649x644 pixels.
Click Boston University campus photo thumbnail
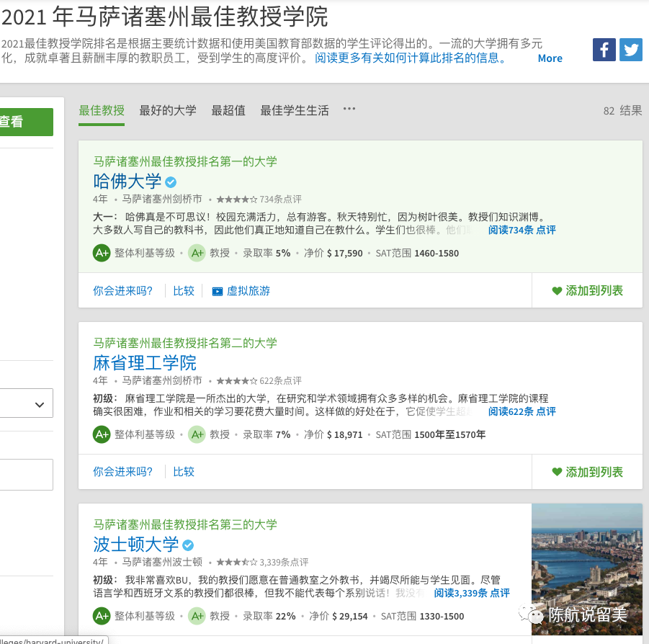click(x=586, y=569)
